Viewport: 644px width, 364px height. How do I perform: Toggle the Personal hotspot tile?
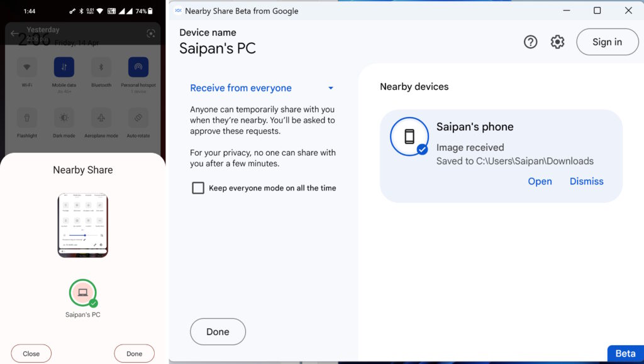coord(138,67)
